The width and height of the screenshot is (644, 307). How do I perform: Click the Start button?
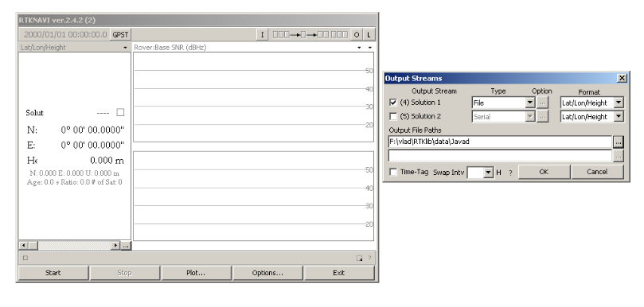pos(53,273)
